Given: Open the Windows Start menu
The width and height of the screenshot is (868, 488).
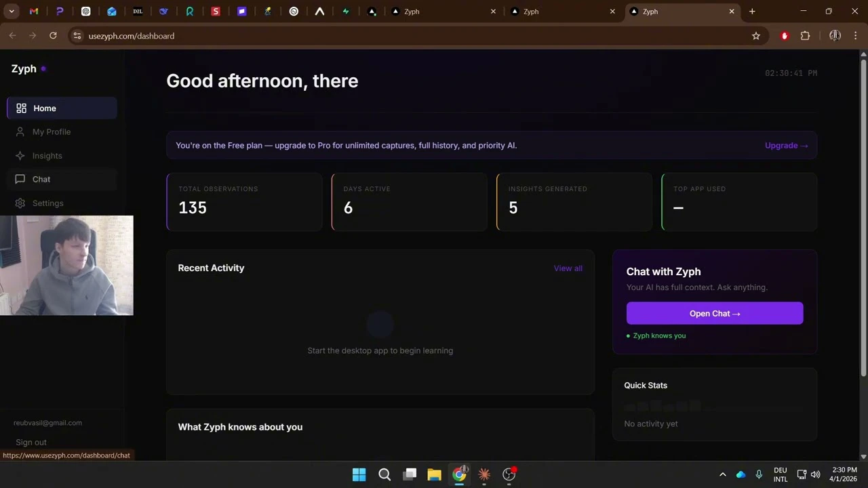Looking at the screenshot, I should click(359, 474).
